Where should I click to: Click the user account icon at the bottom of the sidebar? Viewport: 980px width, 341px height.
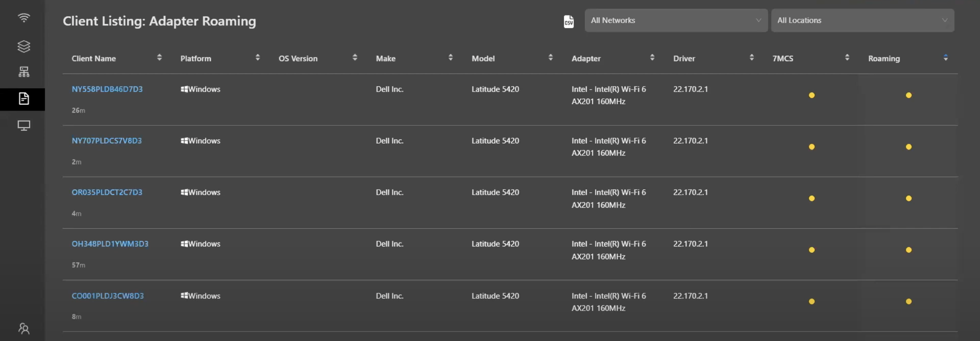point(23,328)
